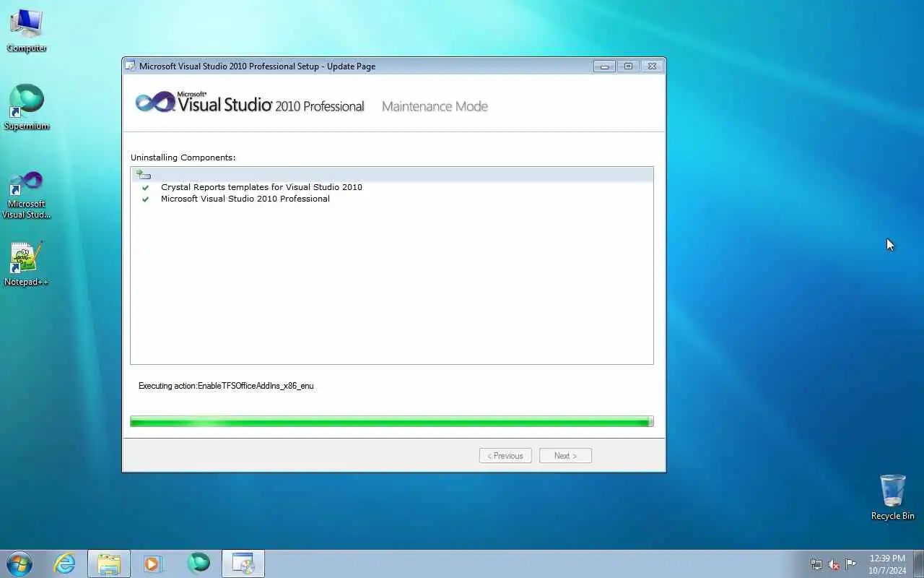The image size is (924, 578).
Task: Open the Computer desktop icon
Action: [x=27, y=30]
